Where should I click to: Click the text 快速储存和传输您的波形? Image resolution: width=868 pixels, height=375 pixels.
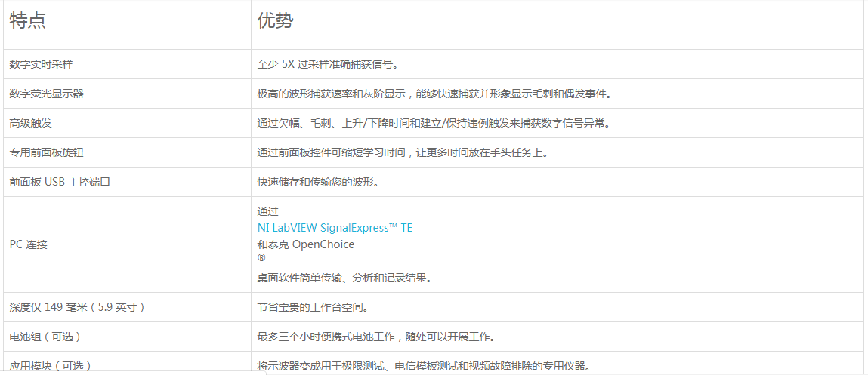click(318, 181)
